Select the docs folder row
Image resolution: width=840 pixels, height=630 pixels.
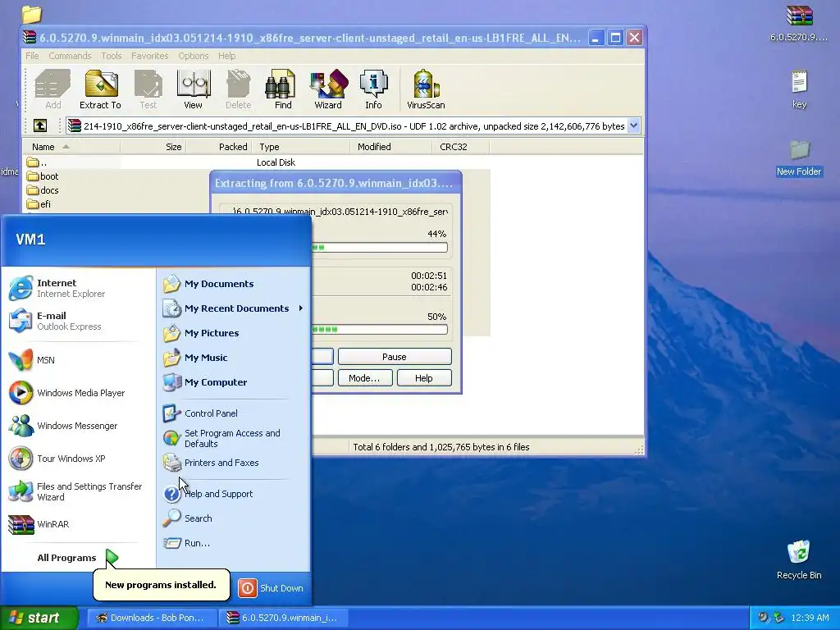(x=43, y=190)
